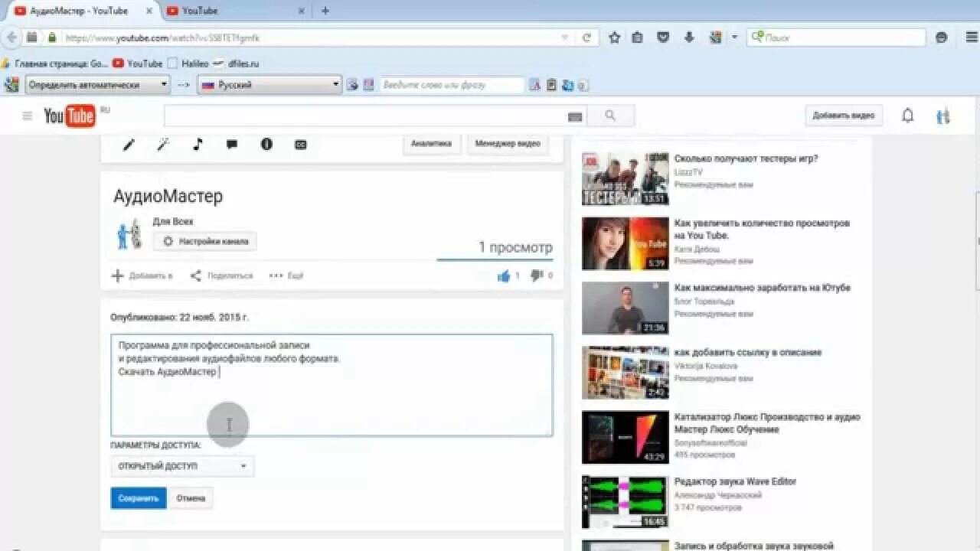Image resolution: width=980 pixels, height=551 pixels.
Task: Open the YouTube bookmark in bookmarks bar
Action: [138, 64]
